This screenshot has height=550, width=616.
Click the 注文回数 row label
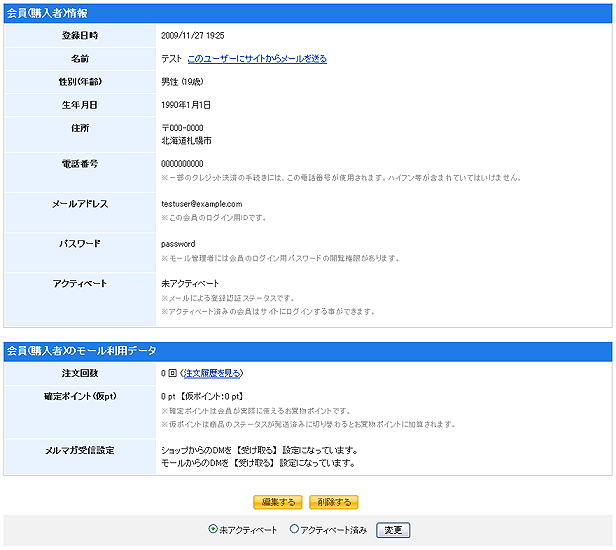tap(80, 373)
